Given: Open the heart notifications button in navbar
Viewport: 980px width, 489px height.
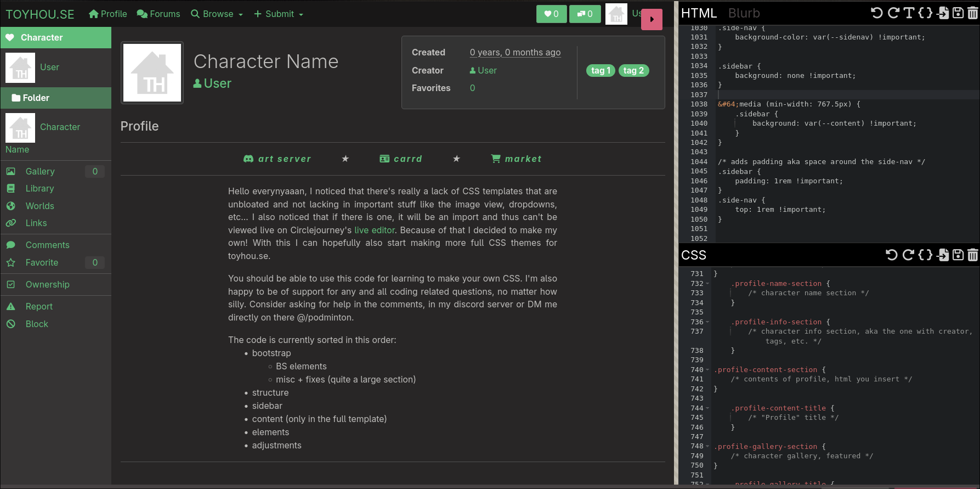Looking at the screenshot, I should [551, 14].
